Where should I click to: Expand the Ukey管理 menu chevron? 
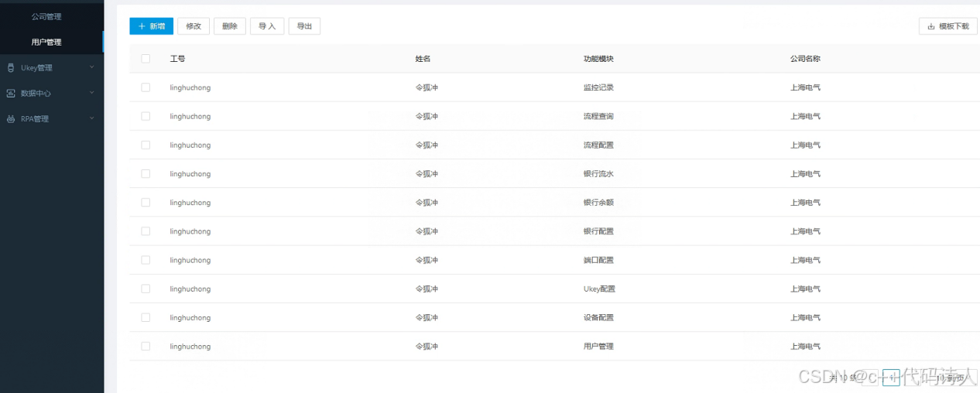[x=91, y=67]
